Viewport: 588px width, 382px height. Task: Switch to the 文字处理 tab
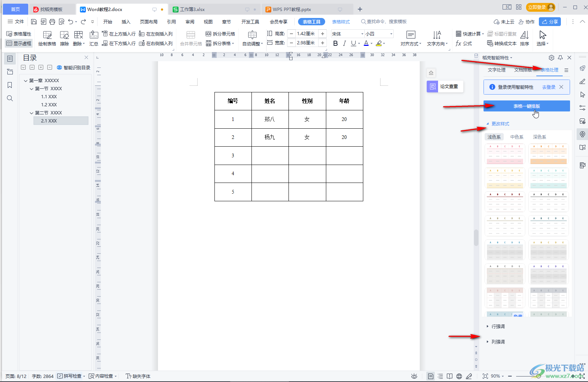point(496,70)
